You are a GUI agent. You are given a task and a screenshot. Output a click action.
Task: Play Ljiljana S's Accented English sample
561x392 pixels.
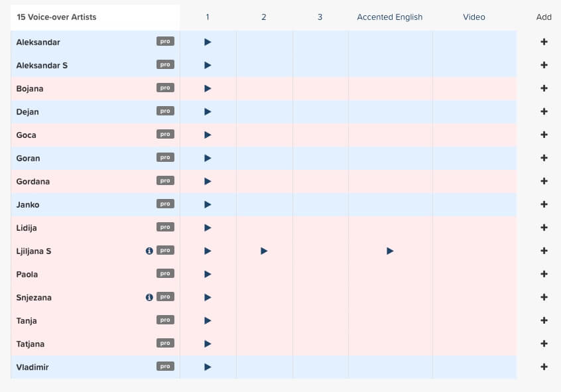(390, 251)
